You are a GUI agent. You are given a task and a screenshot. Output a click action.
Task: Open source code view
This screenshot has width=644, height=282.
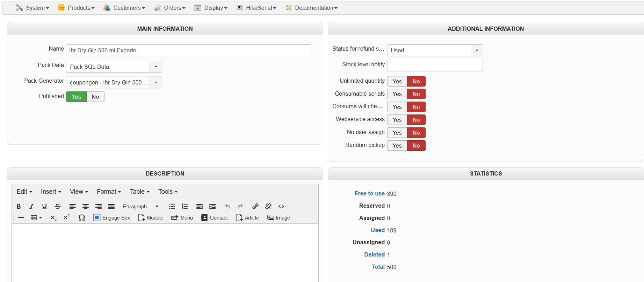pos(281,206)
